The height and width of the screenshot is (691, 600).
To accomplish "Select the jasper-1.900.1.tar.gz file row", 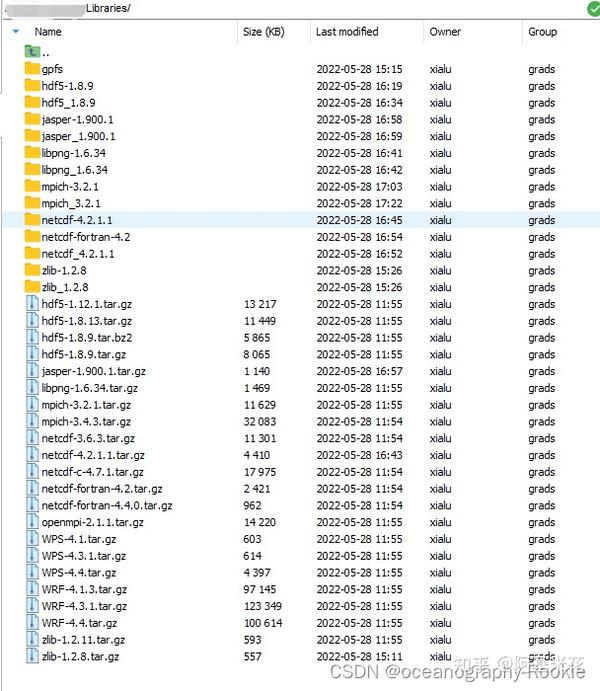I will click(x=301, y=371).
